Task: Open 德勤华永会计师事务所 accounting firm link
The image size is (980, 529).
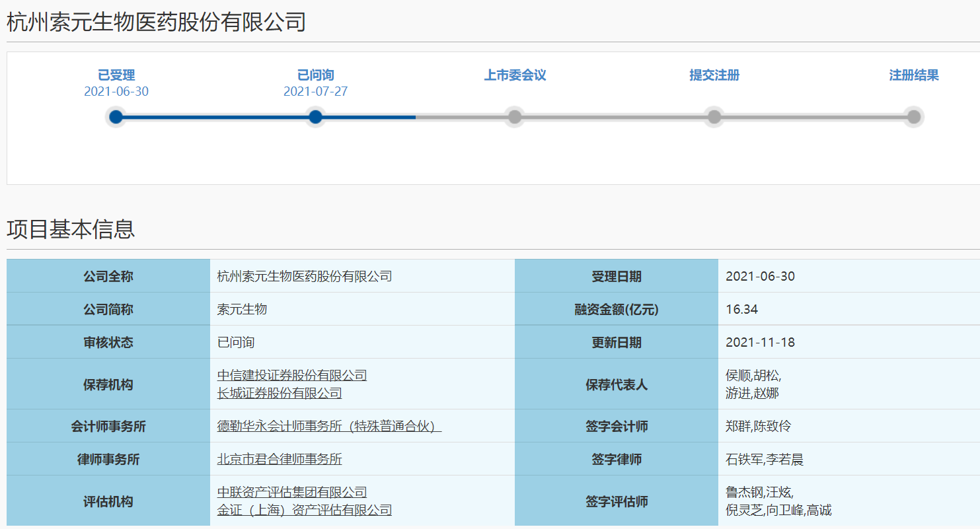Action: (329, 427)
